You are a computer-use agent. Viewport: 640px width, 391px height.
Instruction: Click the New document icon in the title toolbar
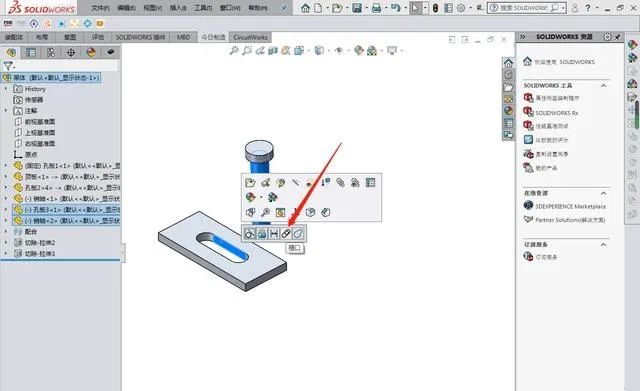pyautogui.click(x=318, y=8)
